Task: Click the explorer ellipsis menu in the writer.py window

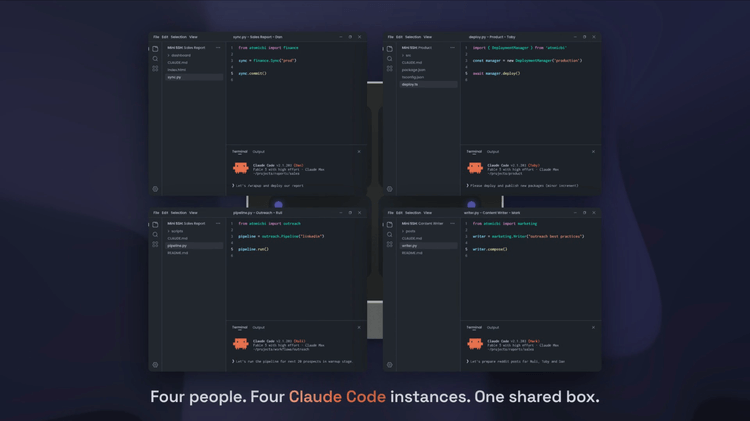Action: tap(452, 223)
